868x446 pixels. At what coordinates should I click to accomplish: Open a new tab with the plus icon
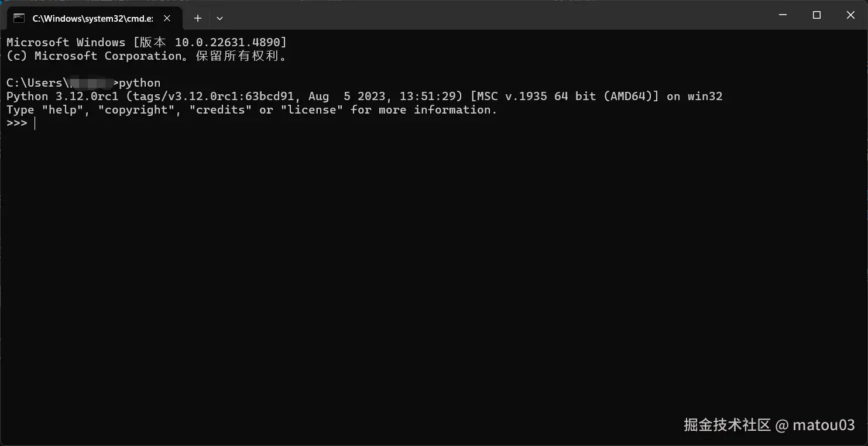pyautogui.click(x=198, y=18)
